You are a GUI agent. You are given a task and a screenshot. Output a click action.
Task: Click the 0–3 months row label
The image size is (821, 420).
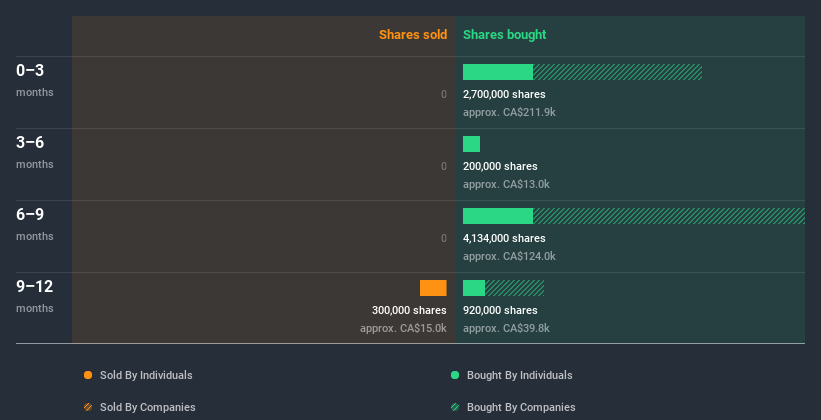pos(35,80)
